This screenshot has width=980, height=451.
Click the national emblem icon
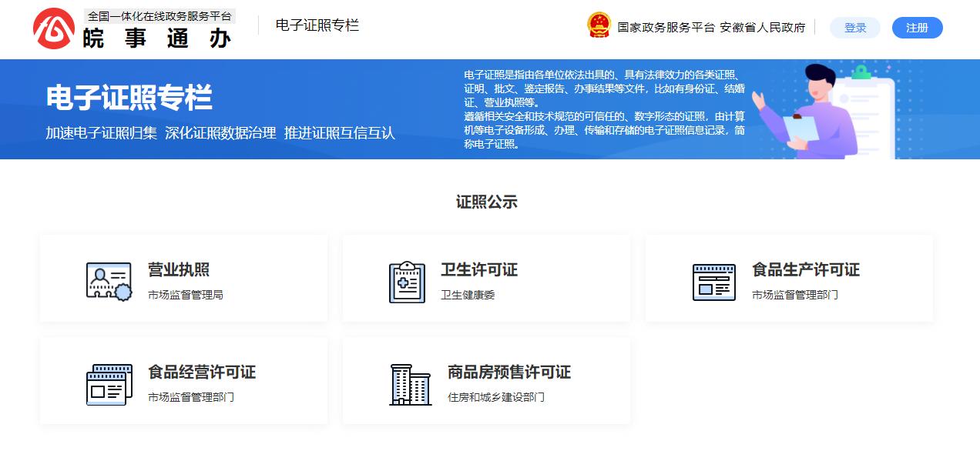pyautogui.click(x=598, y=25)
